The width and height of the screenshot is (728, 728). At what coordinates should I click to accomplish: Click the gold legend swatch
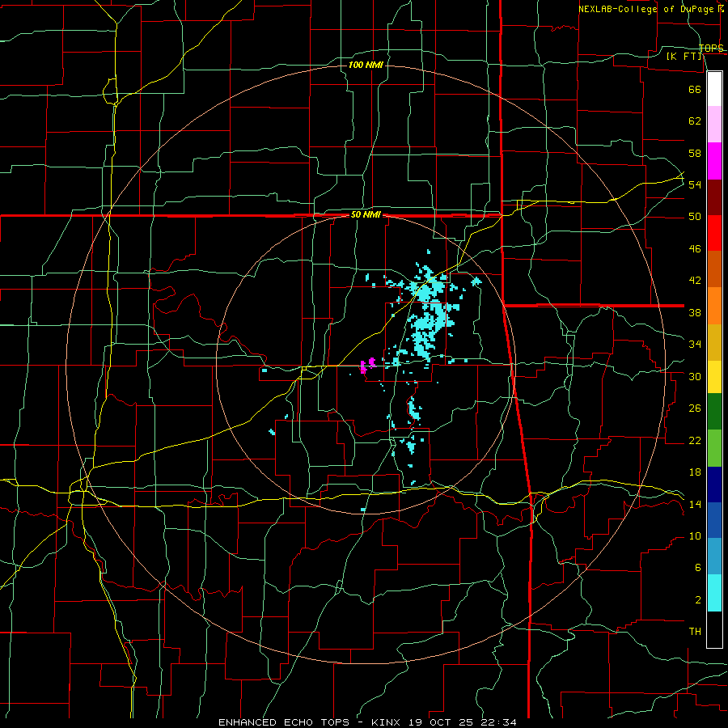click(714, 342)
